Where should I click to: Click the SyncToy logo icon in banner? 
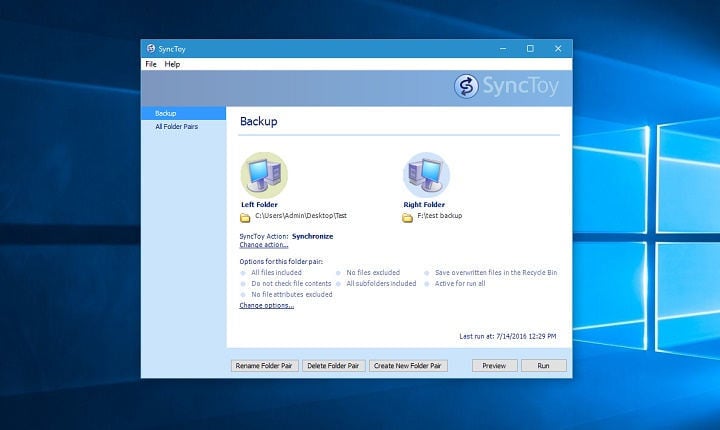click(466, 86)
